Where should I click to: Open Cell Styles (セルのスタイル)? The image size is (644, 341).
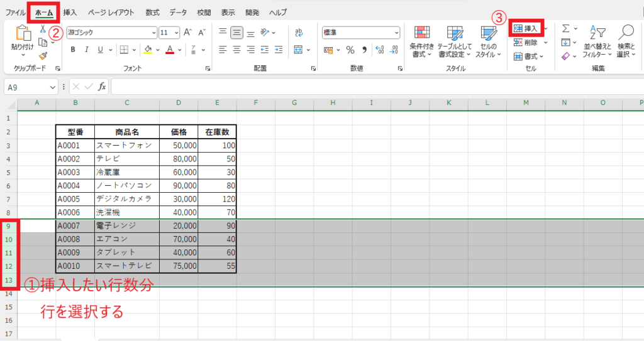click(x=488, y=41)
